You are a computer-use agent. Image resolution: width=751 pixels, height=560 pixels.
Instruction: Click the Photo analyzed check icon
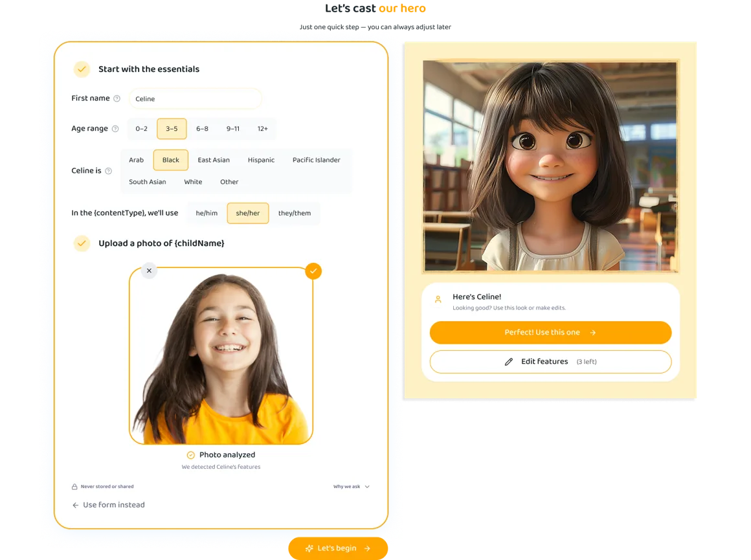pos(190,455)
